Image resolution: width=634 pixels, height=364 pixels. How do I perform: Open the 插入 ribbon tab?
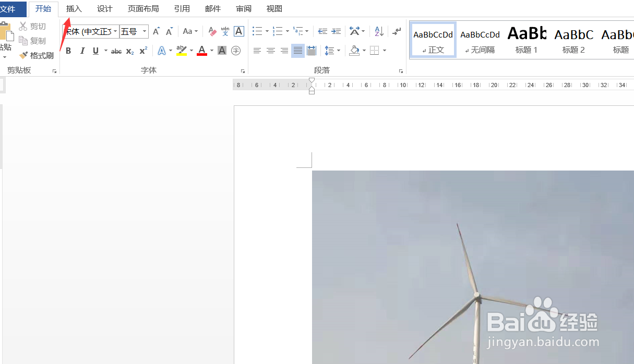coord(74,9)
